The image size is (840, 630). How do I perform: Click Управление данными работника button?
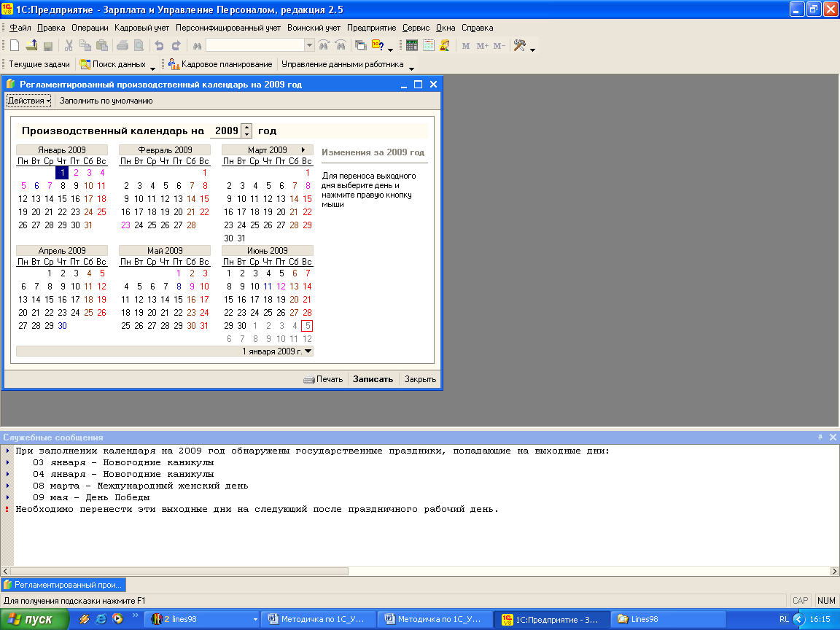click(342, 64)
